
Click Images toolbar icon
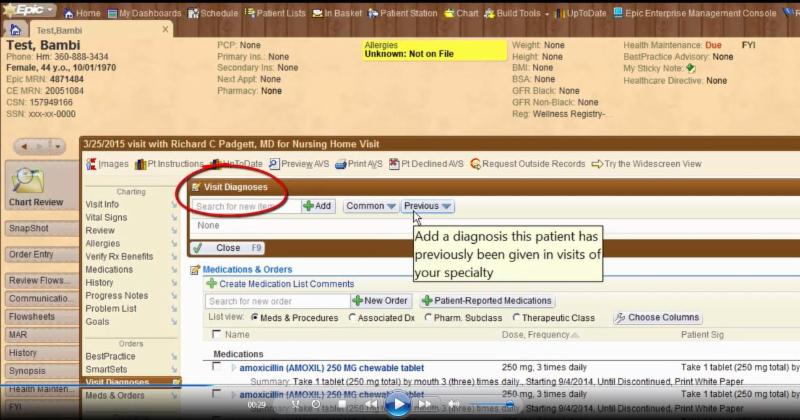click(107, 164)
